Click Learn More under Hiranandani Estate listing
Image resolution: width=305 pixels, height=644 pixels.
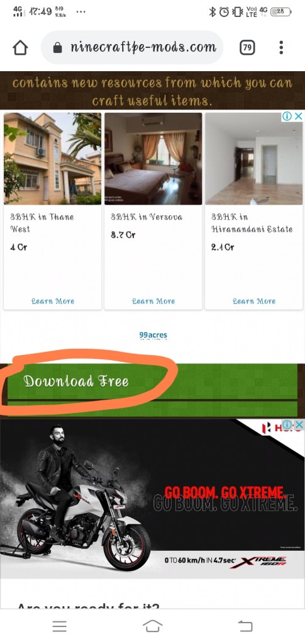tap(255, 301)
